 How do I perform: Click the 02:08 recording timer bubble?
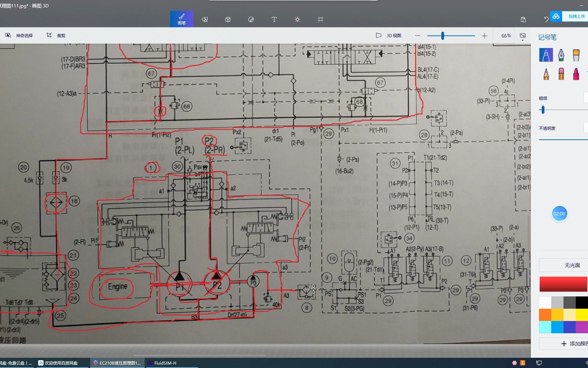tap(559, 214)
